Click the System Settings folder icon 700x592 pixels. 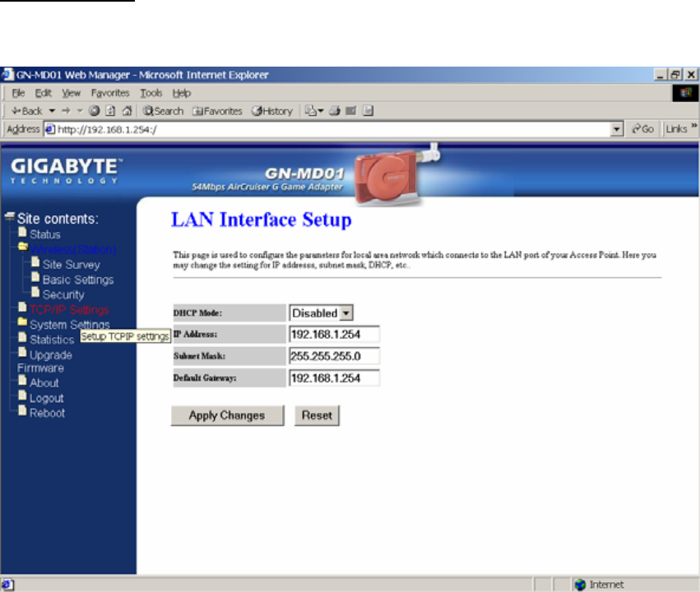22,322
